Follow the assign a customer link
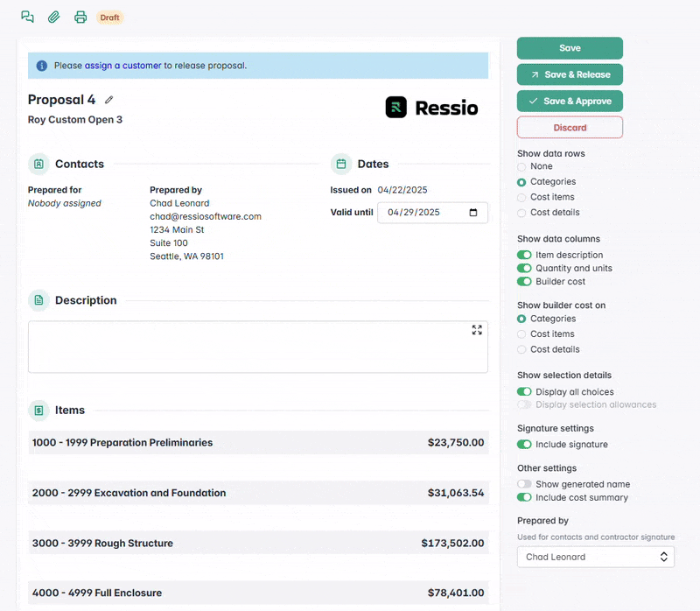The width and height of the screenshot is (700, 611). click(x=122, y=66)
